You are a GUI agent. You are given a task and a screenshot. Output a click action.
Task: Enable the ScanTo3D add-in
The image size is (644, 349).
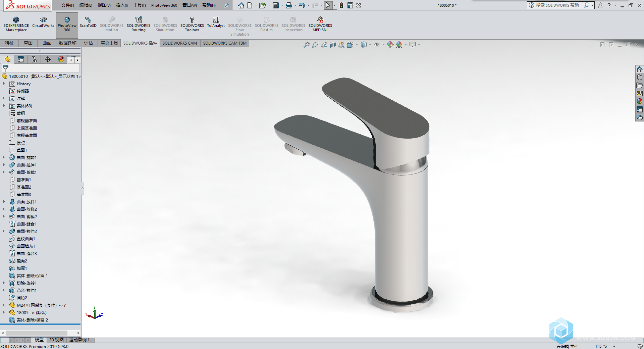(x=88, y=22)
